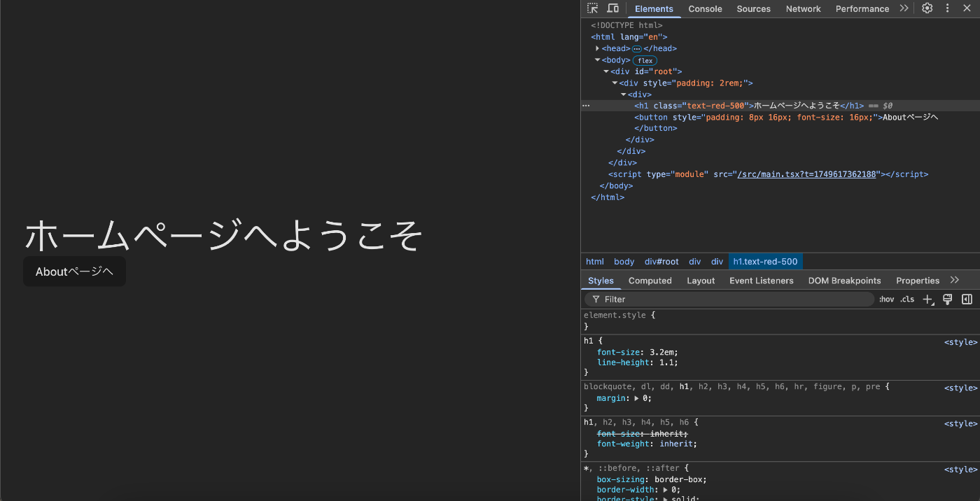Open the Console tab
980x501 pixels.
pos(705,9)
